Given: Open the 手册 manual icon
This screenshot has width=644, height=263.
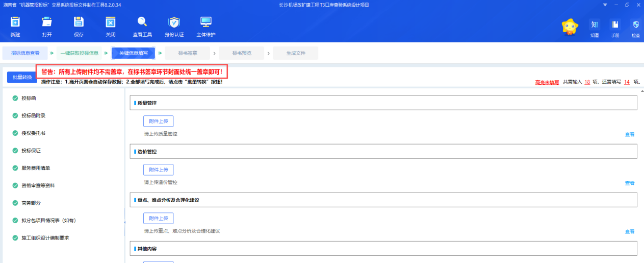Looking at the screenshot, I should click(615, 25).
